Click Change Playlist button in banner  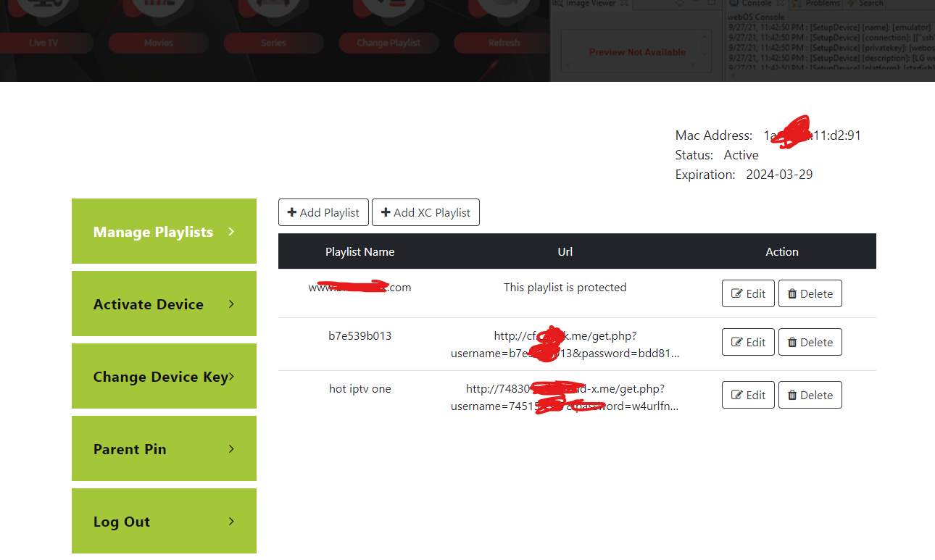coord(388,43)
